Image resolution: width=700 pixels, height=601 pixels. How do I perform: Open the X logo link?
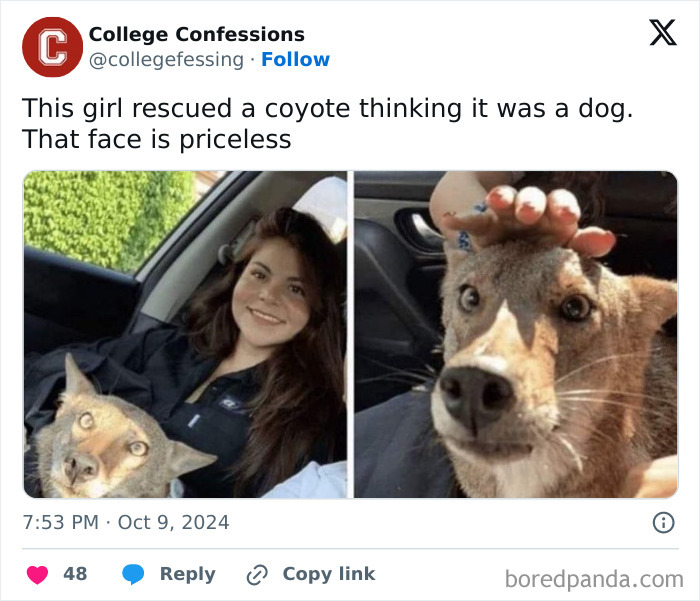pos(663,32)
